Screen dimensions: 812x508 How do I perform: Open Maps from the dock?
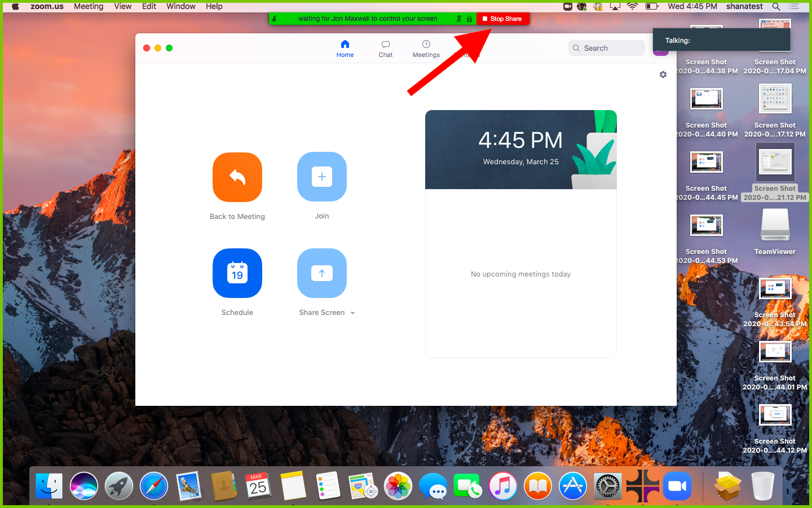pyautogui.click(x=363, y=486)
